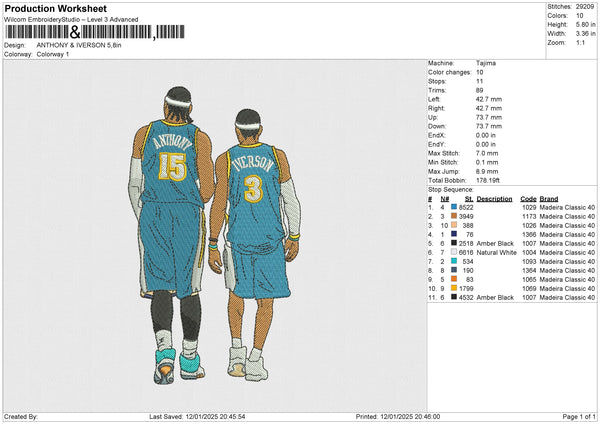Click the Amber Black description in row 11
This screenshot has width=600, height=424.
coord(495,297)
